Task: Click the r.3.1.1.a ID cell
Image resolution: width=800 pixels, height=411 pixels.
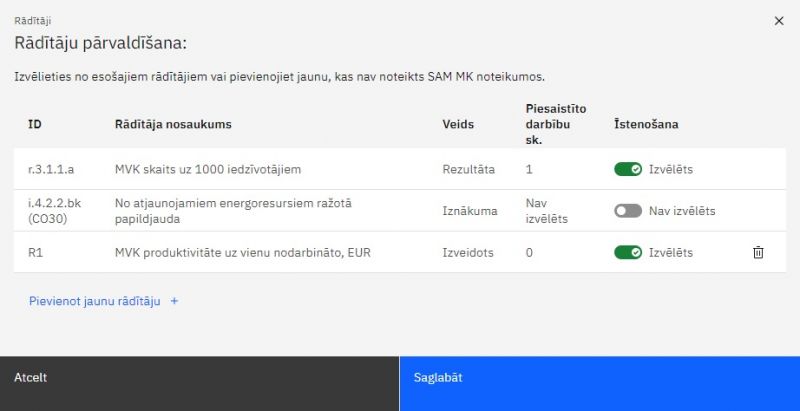Action: 51,169
